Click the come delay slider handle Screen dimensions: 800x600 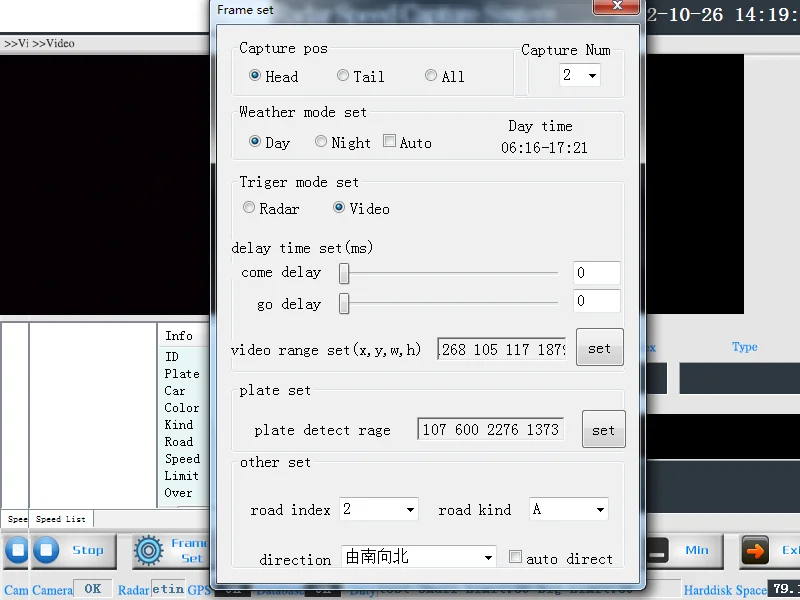(x=344, y=273)
